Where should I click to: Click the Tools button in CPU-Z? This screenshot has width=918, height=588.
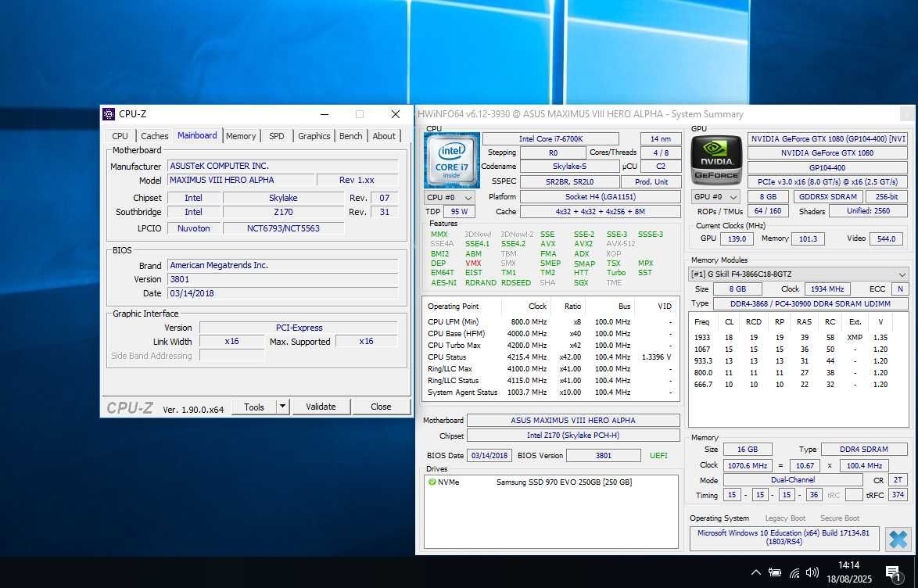pos(254,407)
